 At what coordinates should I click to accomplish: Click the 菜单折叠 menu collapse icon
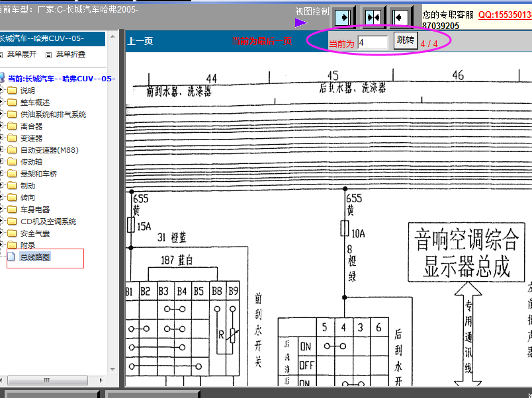tap(48, 55)
